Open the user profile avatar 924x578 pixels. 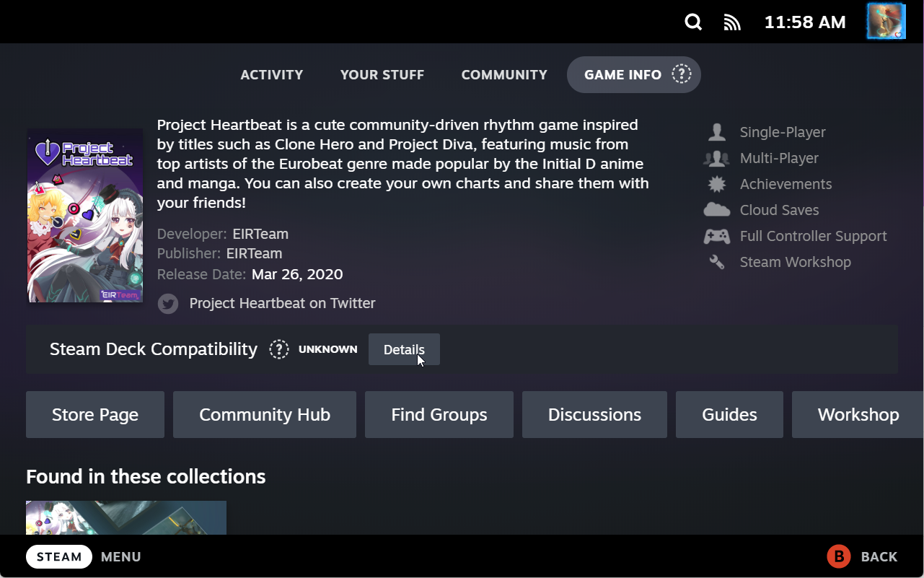click(x=886, y=21)
